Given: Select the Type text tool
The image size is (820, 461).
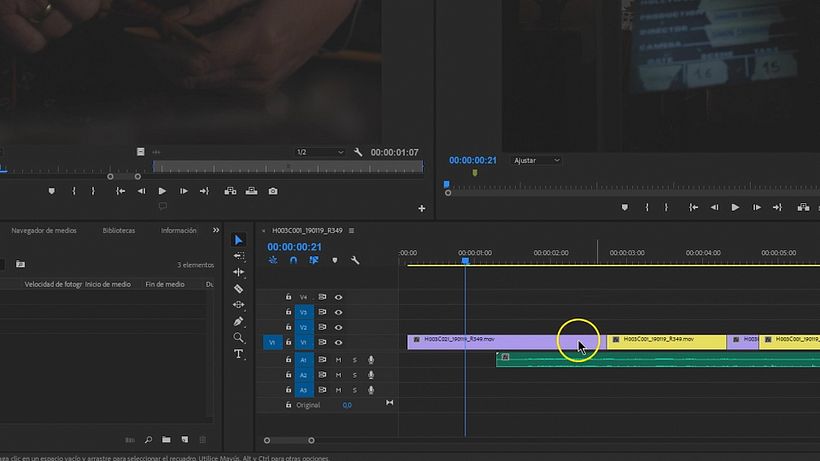Looking at the screenshot, I should [x=238, y=354].
